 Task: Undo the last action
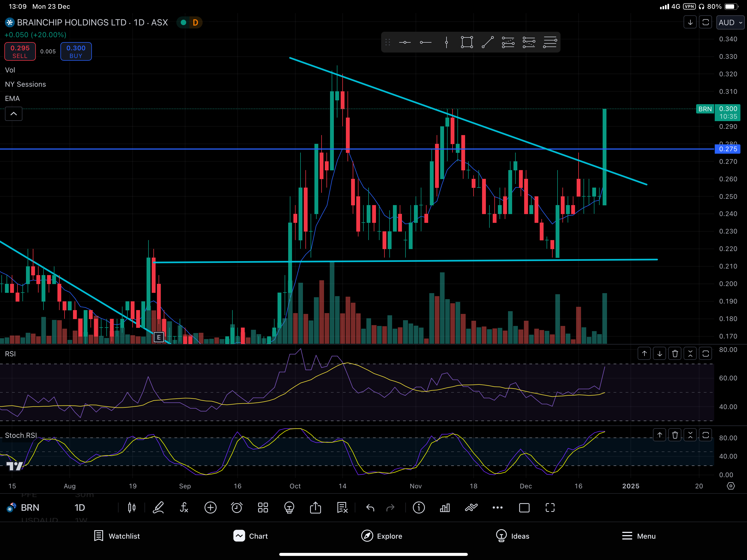[x=370, y=508]
